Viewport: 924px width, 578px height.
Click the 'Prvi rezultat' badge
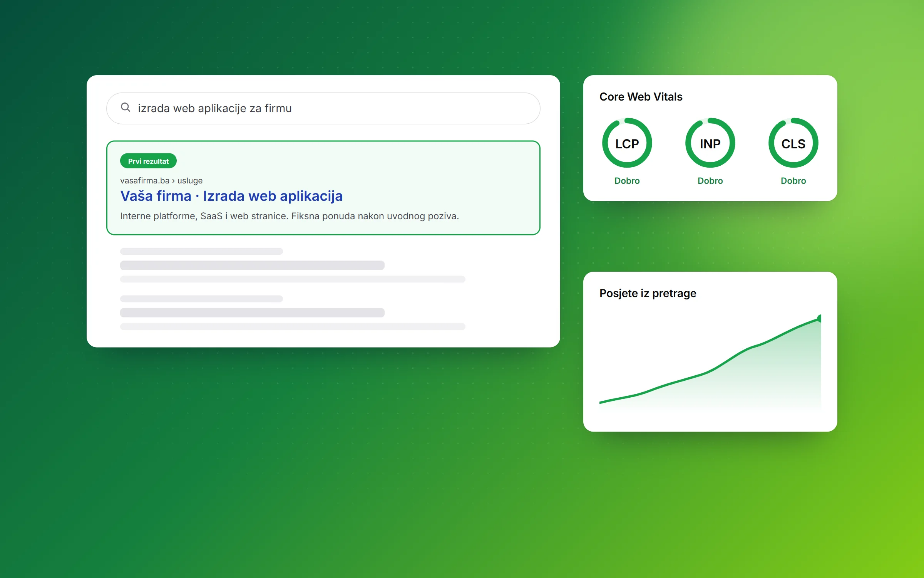[x=148, y=161]
